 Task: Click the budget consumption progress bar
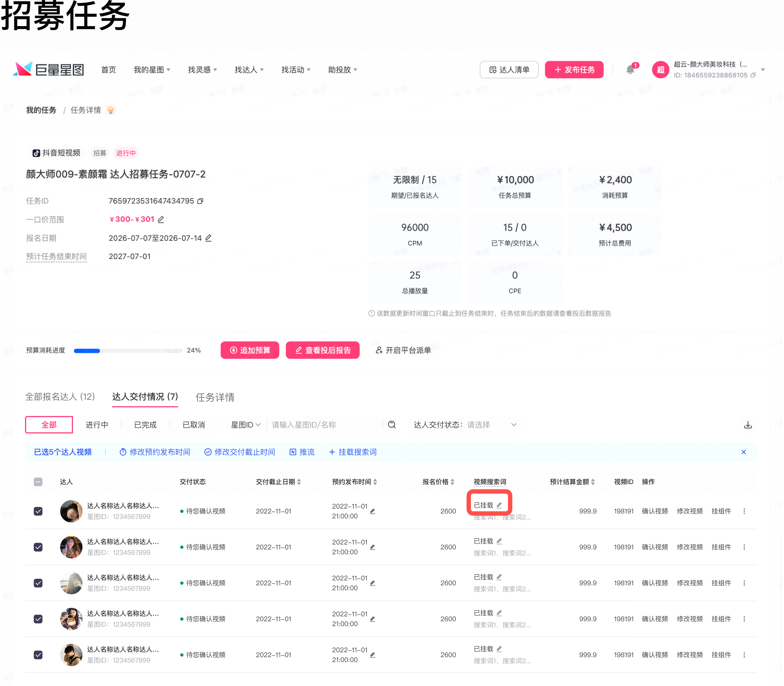(128, 351)
